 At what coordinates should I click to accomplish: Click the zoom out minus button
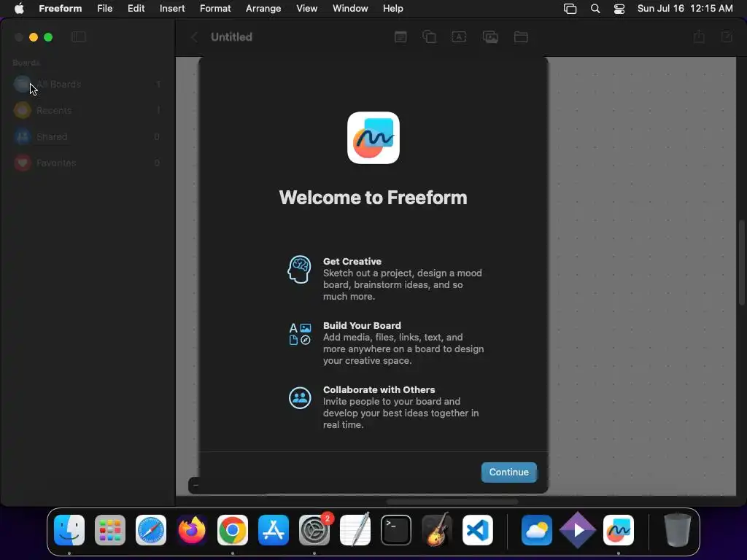coord(196,485)
